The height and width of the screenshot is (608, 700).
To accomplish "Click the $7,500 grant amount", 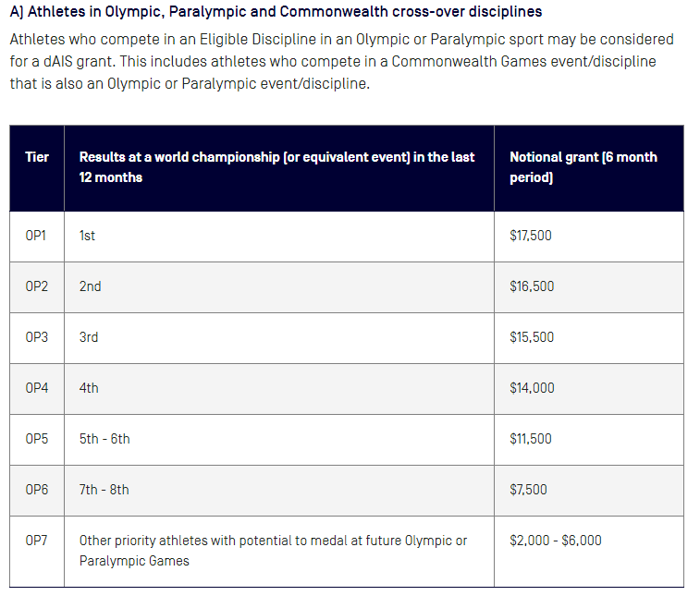I will (528, 490).
